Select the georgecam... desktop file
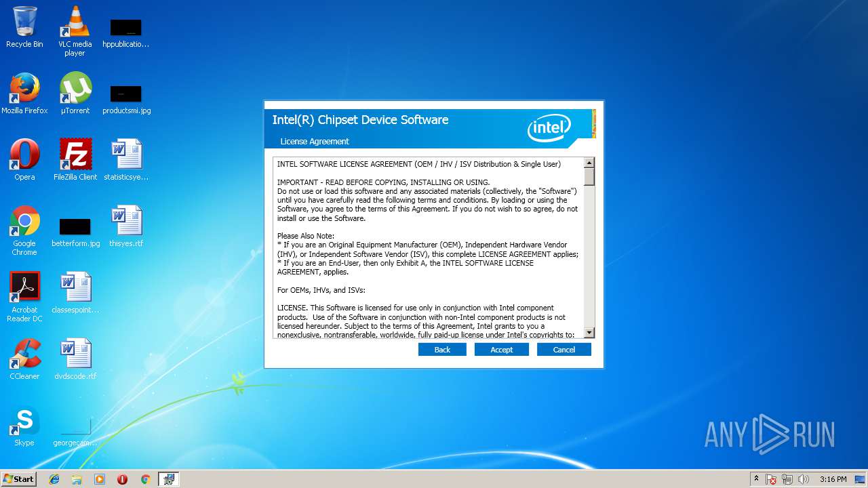Screen dimensions: 868x488 click(x=75, y=431)
